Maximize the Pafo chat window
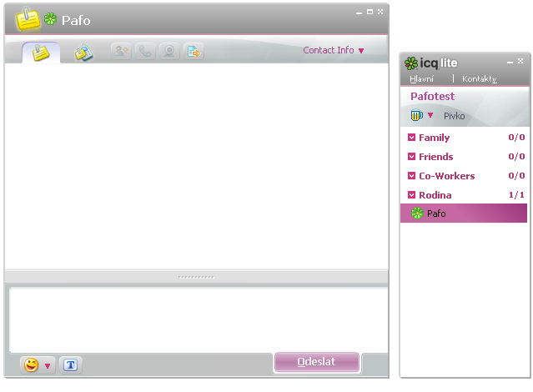Screen dimensions: 533x392 tap(370, 12)
